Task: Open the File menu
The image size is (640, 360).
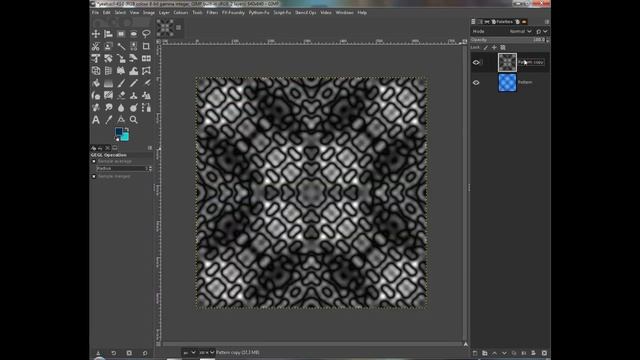Action: click(x=95, y=13)
